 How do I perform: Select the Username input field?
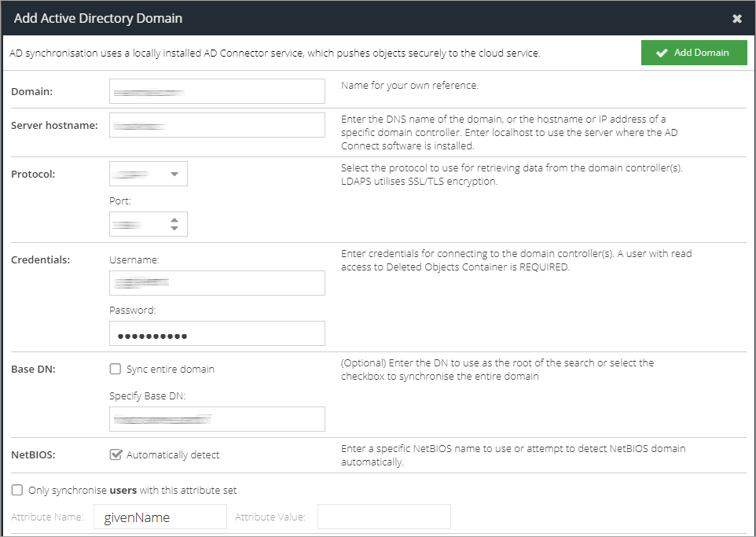(217, 283)
